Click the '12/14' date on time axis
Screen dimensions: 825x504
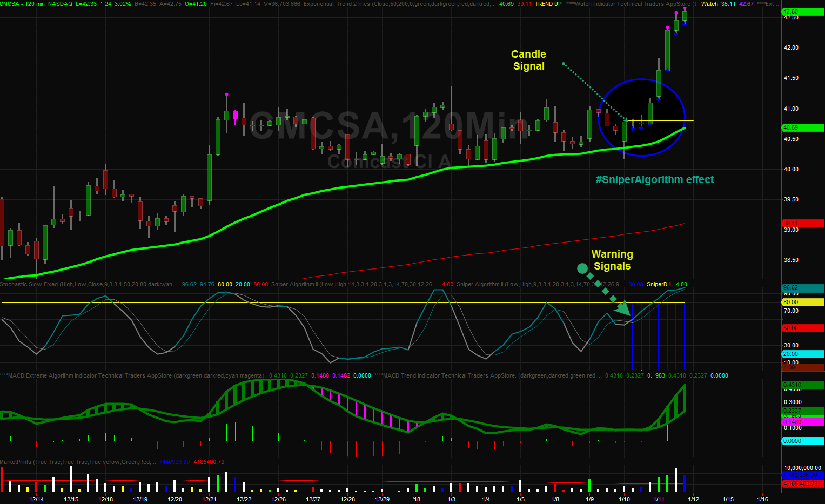point(37,499)
